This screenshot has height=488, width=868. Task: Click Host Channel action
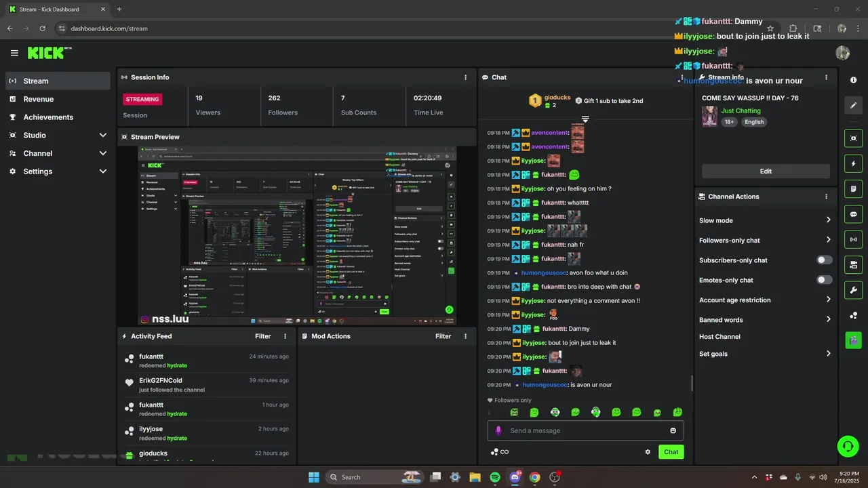pyautogui.click(x=719, y=337)
